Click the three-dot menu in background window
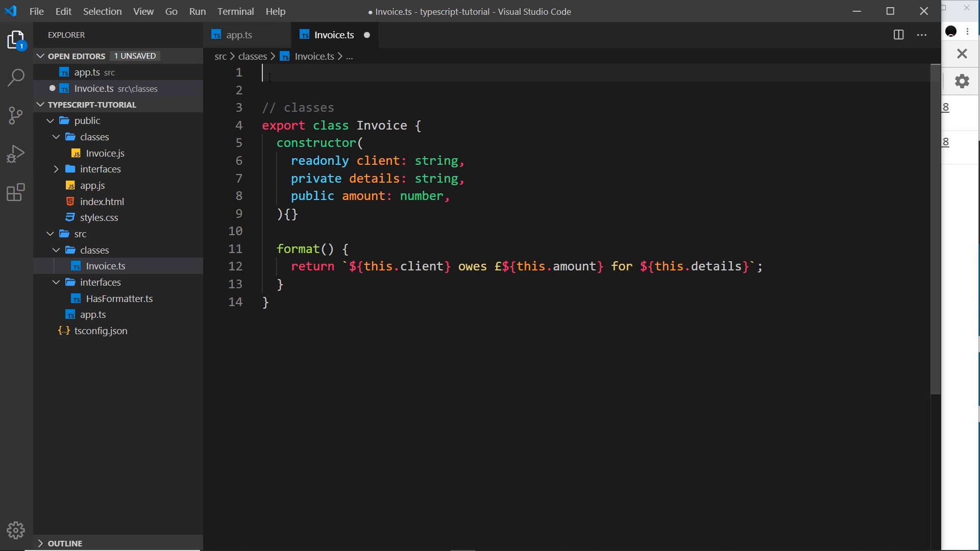980x551 pixels. click(968, 32)
